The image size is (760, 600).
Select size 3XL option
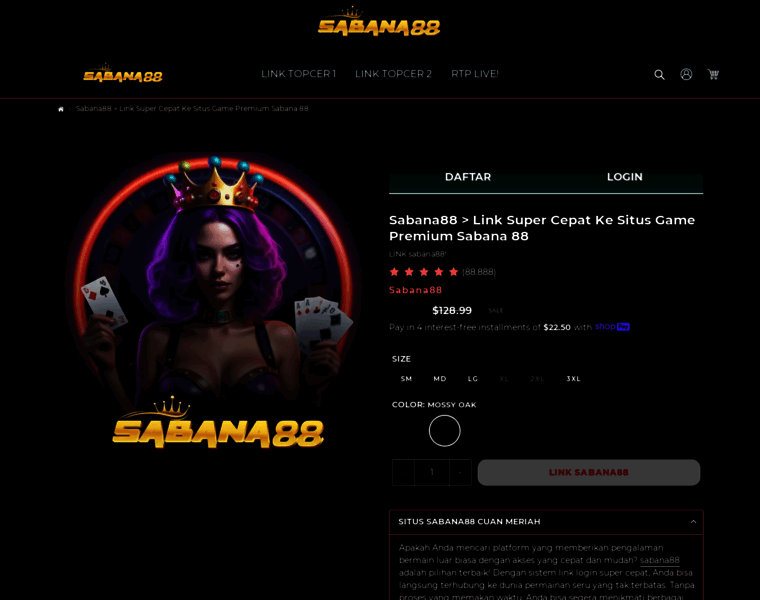573,379
